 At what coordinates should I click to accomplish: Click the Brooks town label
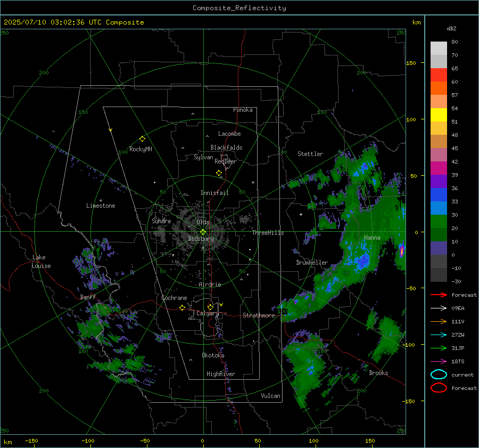coord(378,373)
